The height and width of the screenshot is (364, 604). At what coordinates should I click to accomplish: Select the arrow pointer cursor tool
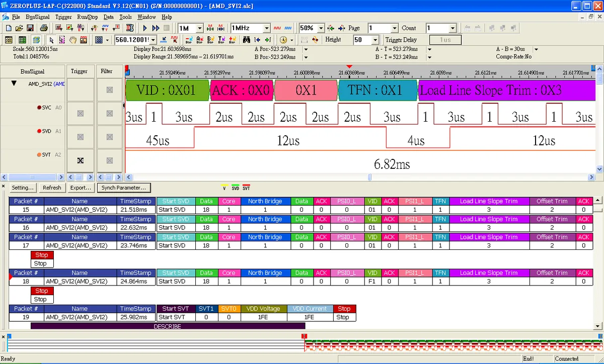(x=51, y=40)
